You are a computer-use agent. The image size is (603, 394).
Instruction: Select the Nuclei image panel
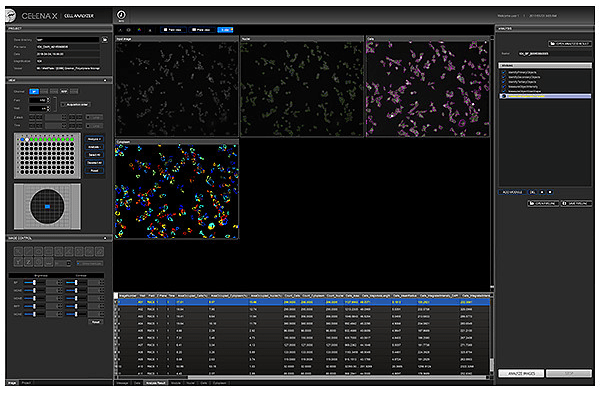pyautogui.click(x=302, y=87)
